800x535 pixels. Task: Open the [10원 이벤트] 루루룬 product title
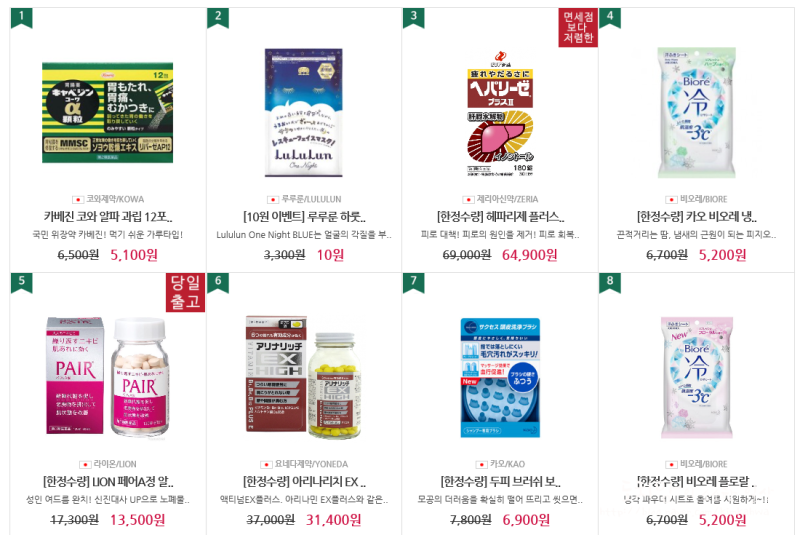tap(304, 217)
